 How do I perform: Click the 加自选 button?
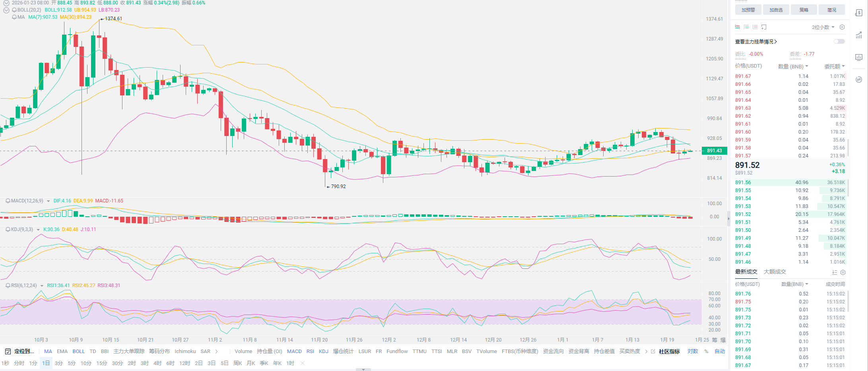point(776,10)
